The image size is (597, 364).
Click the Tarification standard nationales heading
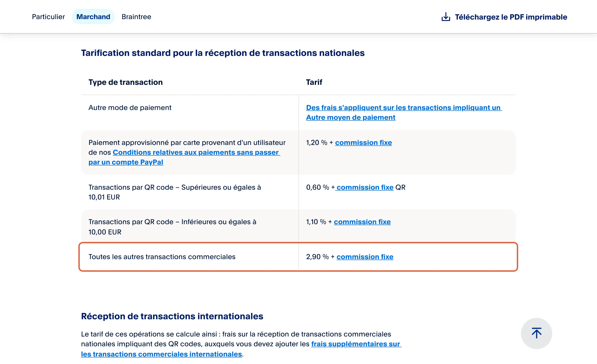223,53
